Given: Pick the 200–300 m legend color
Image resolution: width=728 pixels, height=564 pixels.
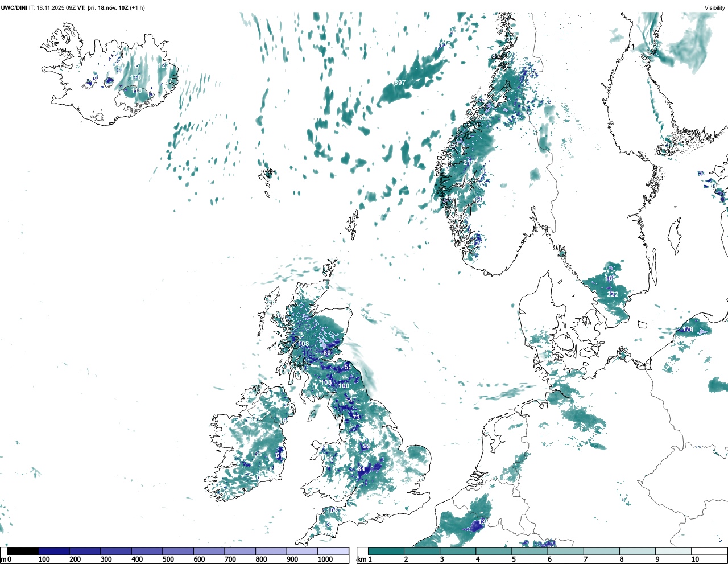Looking at the screenshot, I should pos(85,551).
